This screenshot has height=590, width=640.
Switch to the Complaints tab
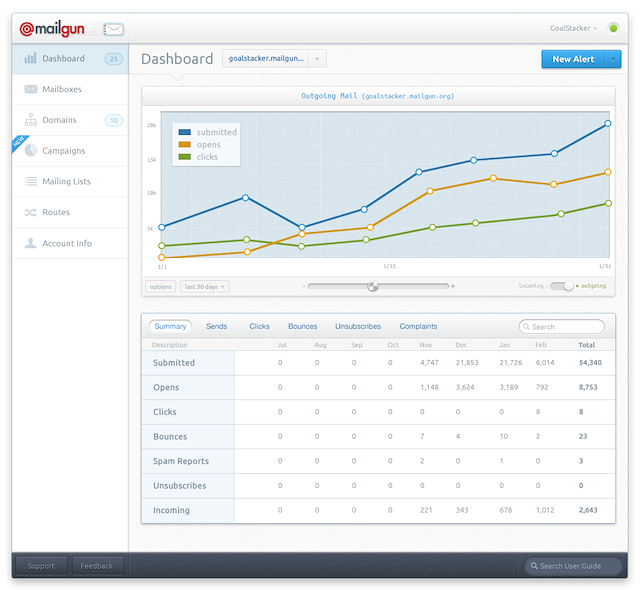(418, 326)
